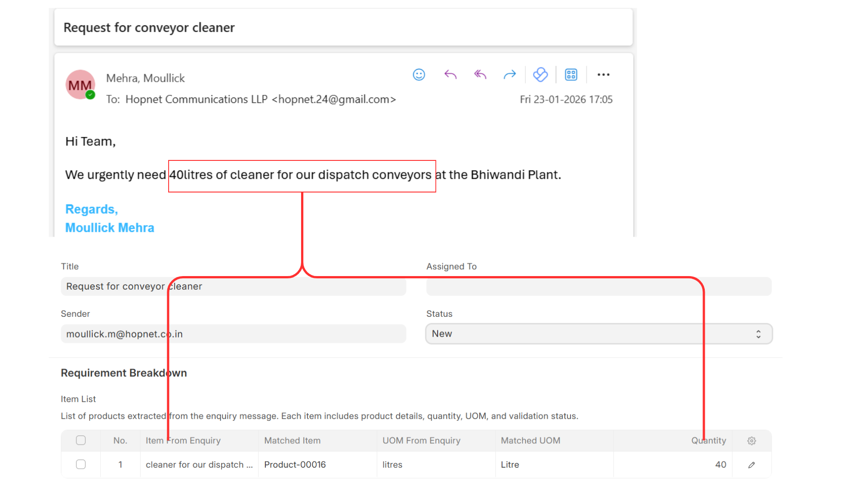This screenshot has height=488, width=868.
Task: Click the Reply arrow icon
Action: point(450,75)
